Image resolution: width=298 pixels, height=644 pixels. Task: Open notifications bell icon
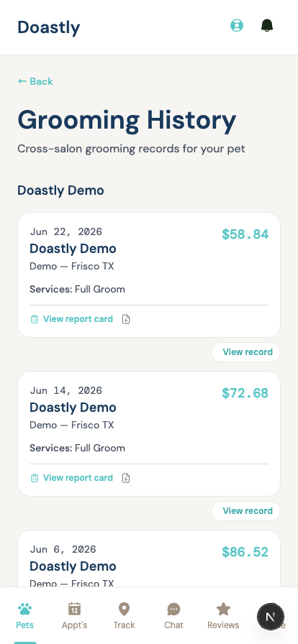tap(267, 25)
